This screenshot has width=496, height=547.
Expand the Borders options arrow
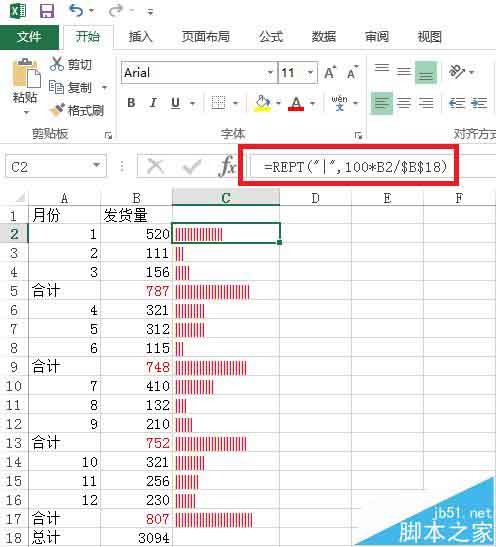pyautogui.click(x=235, y=103)
